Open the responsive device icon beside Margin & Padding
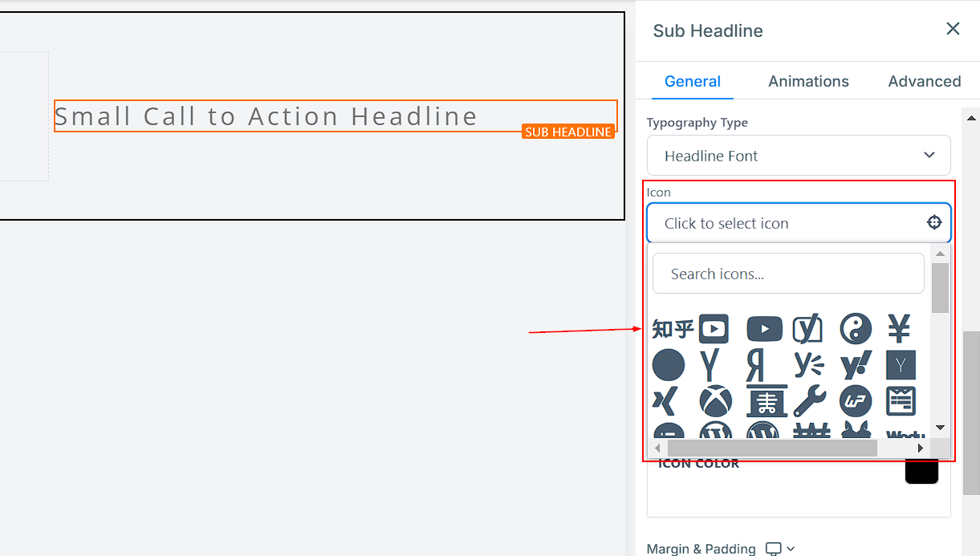The width and height of the screenshot is (980, 556). [x=773, y=549]
